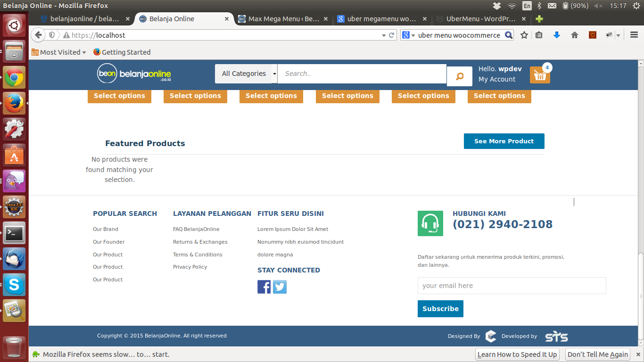Bookmark this page with star icon

(524, 35)
